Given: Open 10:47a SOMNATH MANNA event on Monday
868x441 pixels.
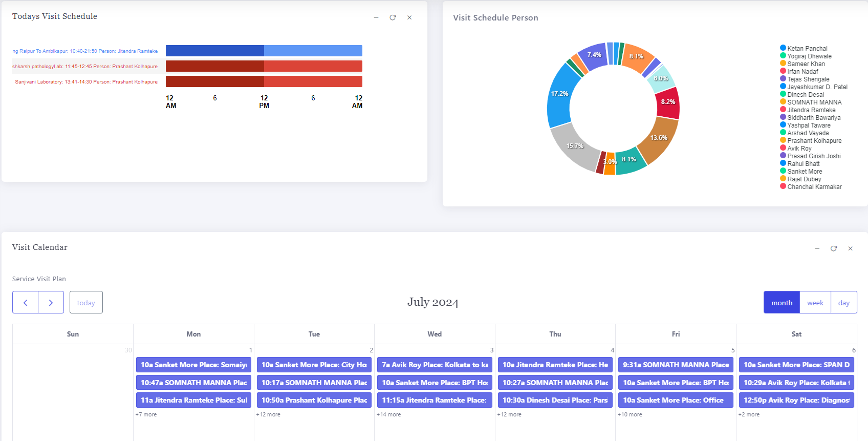Looking at the screenshot, I should pos(193,383).
